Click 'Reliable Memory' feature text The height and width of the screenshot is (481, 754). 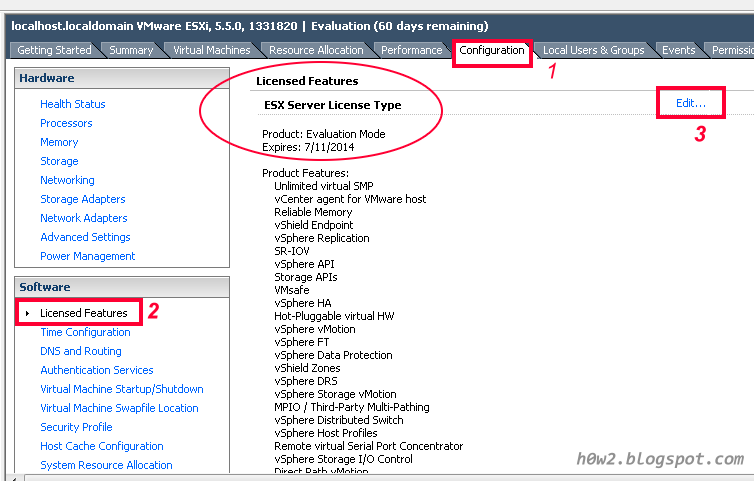313,212
